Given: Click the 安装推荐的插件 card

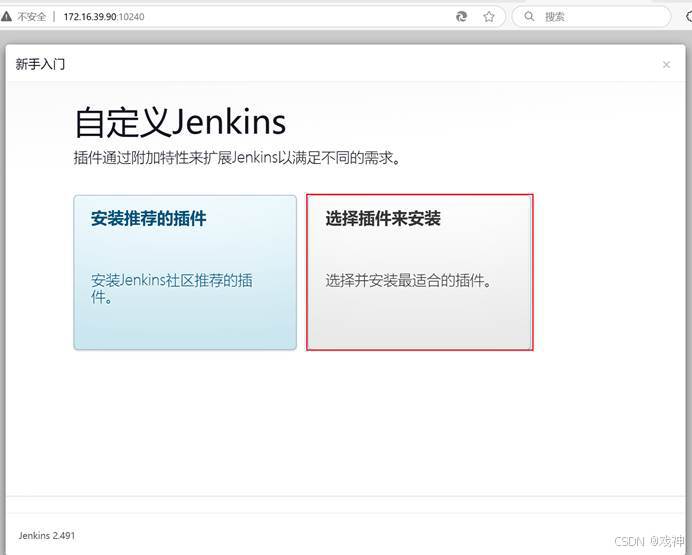Looking at the screenshot, I should point(185,272).
